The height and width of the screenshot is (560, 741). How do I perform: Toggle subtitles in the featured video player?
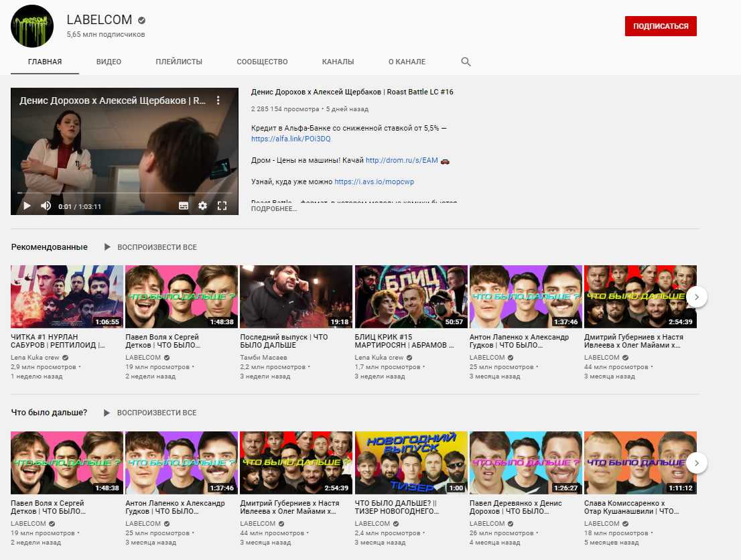coord(184,206)
